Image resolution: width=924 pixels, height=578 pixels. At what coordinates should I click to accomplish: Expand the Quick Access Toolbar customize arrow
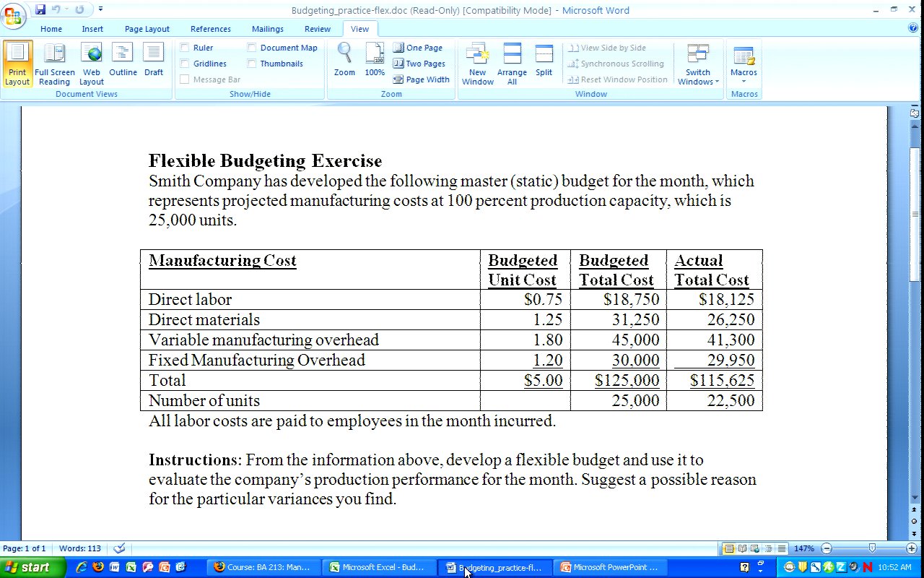coord(100,9)
